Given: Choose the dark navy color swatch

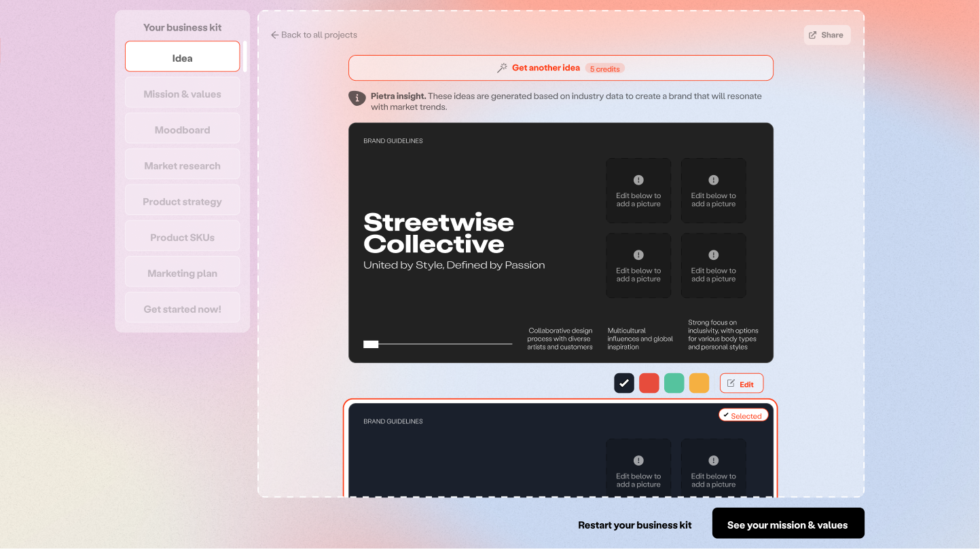Looking at the screenshot, I should pos(624,383).
